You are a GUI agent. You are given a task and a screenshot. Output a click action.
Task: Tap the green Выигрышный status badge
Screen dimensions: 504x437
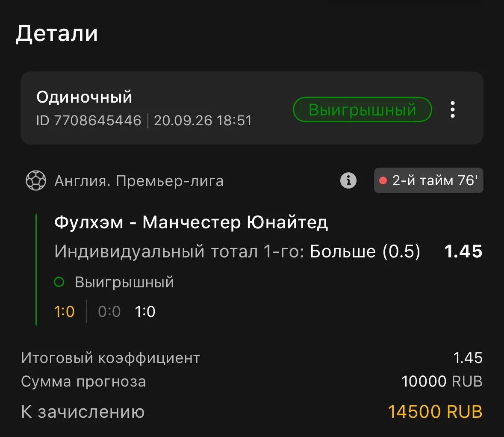[x=362, y=109]
